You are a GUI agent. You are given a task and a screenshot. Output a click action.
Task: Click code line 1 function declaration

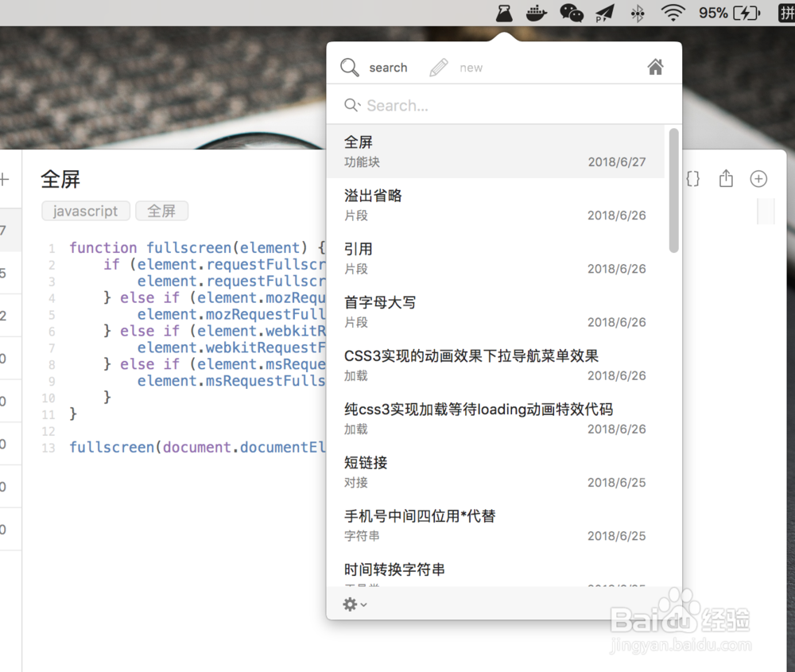tap(197, 247)
